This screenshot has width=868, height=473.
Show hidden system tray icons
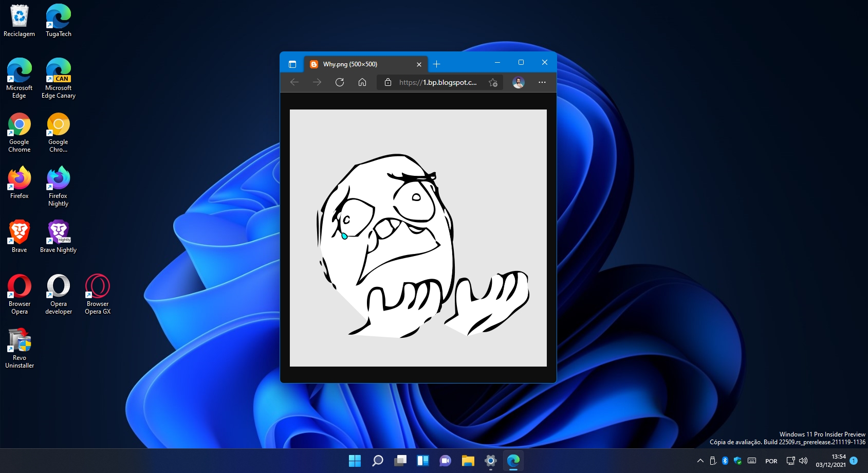[x=700, y=461]
